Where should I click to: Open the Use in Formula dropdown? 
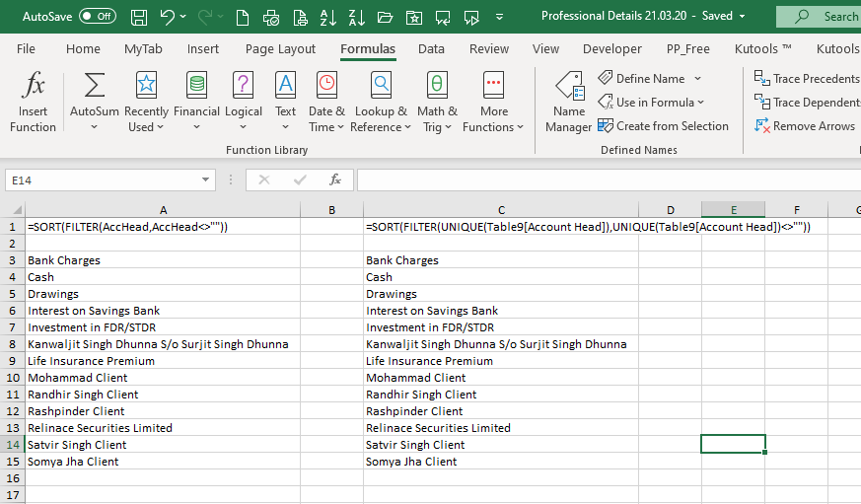point(651,103)
